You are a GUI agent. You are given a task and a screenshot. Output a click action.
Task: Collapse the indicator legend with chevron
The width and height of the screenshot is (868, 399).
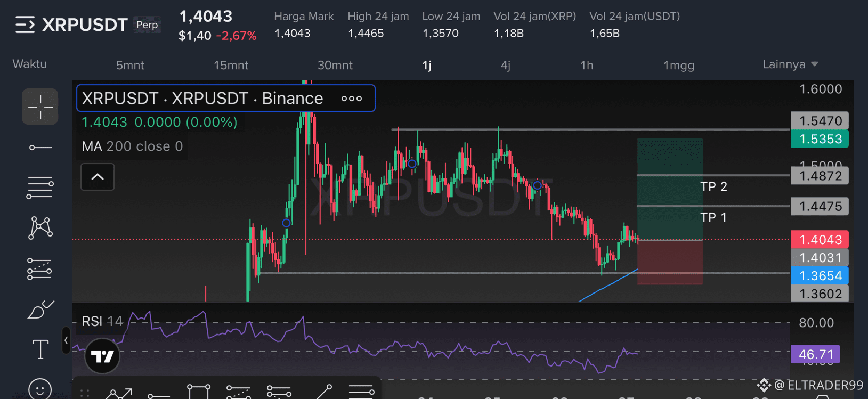98,177
